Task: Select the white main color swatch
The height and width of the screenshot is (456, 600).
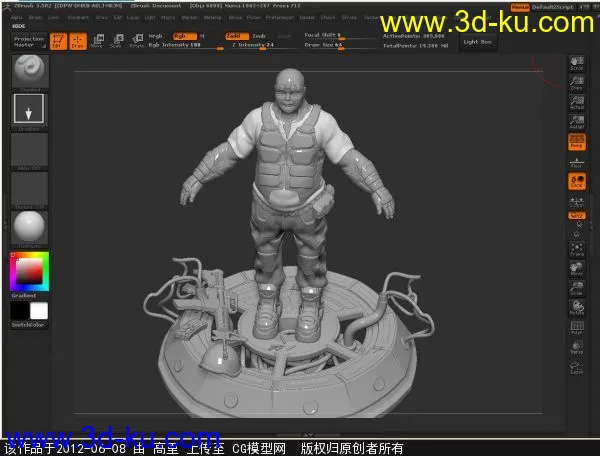Action: pos(39,311)
